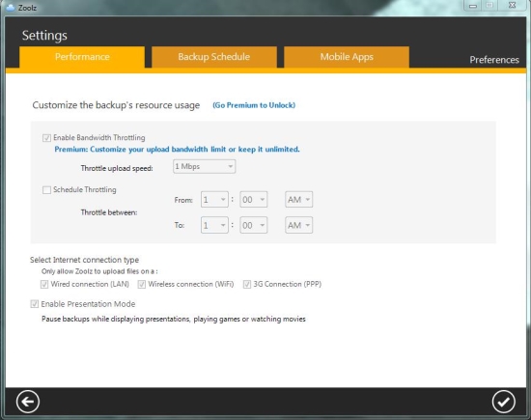Open the To minutes dropdown

click(254, 225)
